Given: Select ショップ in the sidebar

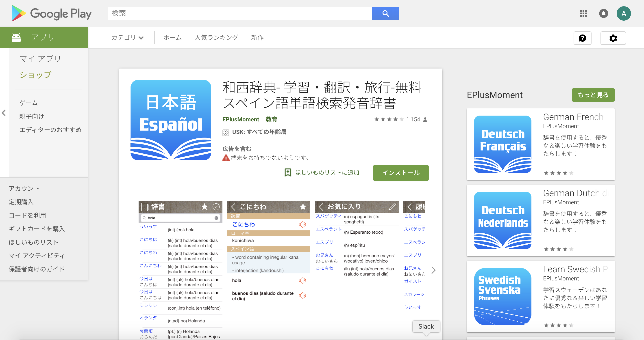Looking at the screenshot, I should pyautogui.click(x=35, y=75).
